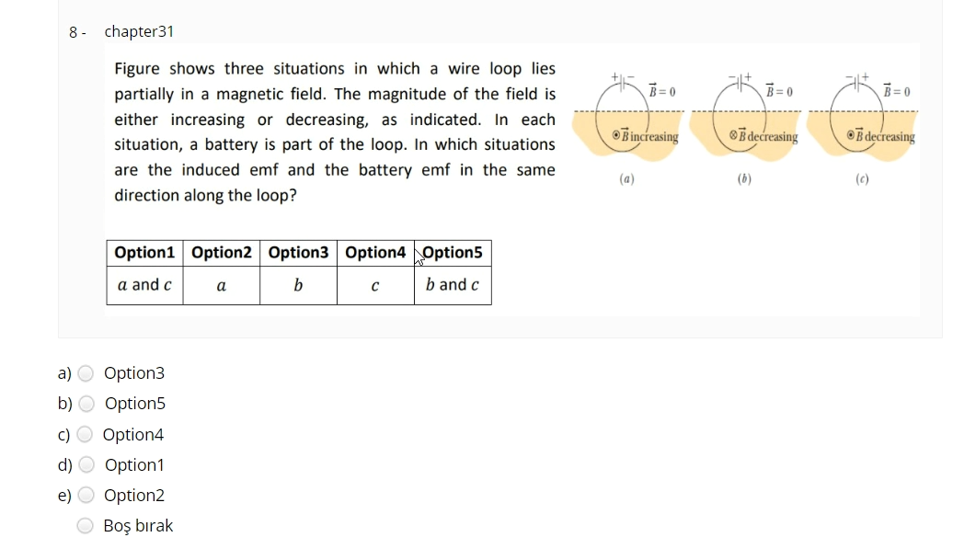Pick answer e) Option2
Viewport: 964px width, 560px height.
coord(85,496)
